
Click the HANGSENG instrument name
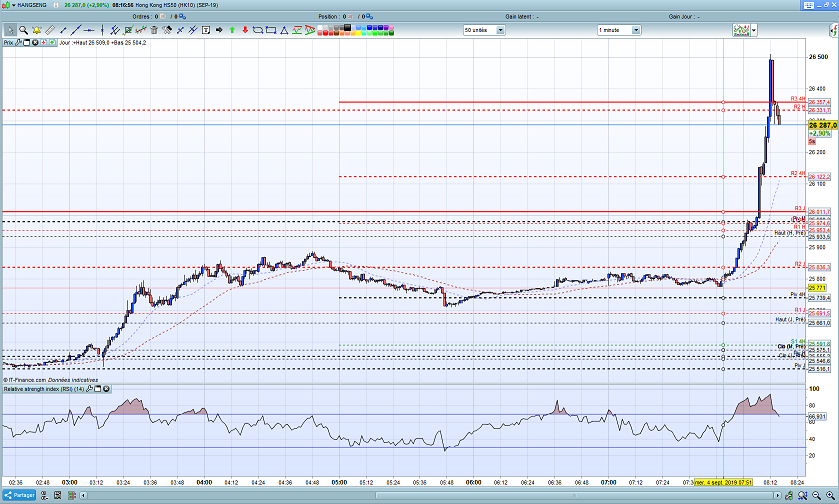click(x=32, y=5)
